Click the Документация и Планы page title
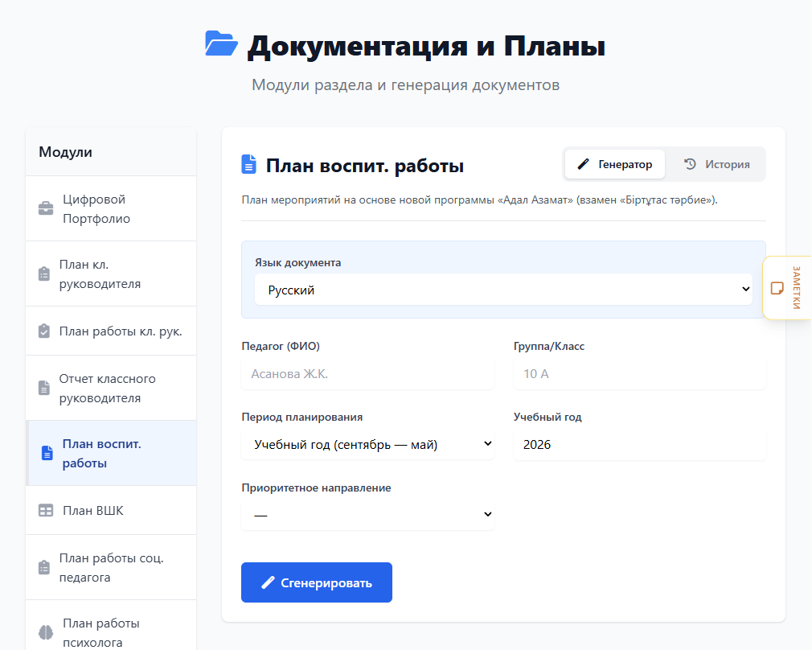 426,46
